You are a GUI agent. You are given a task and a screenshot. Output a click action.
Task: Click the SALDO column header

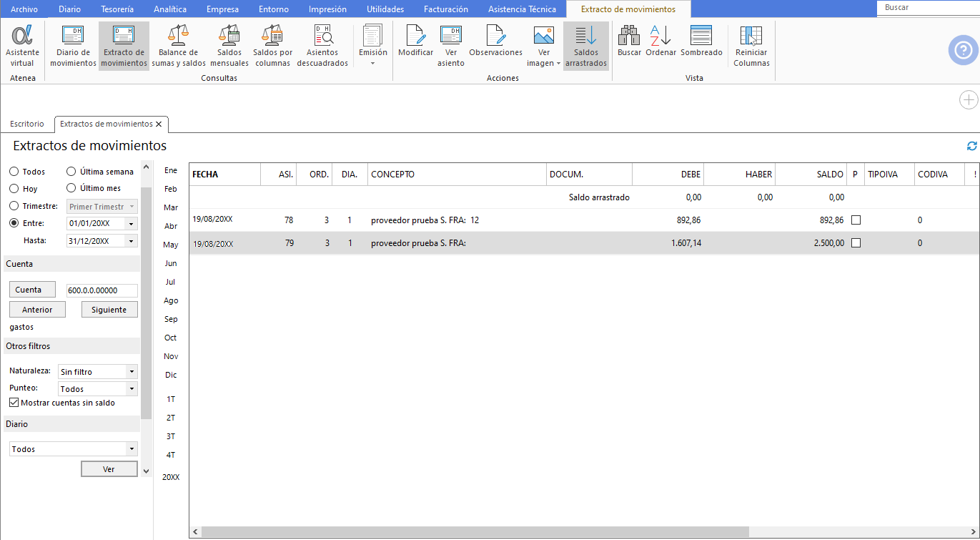coord(811,175)
